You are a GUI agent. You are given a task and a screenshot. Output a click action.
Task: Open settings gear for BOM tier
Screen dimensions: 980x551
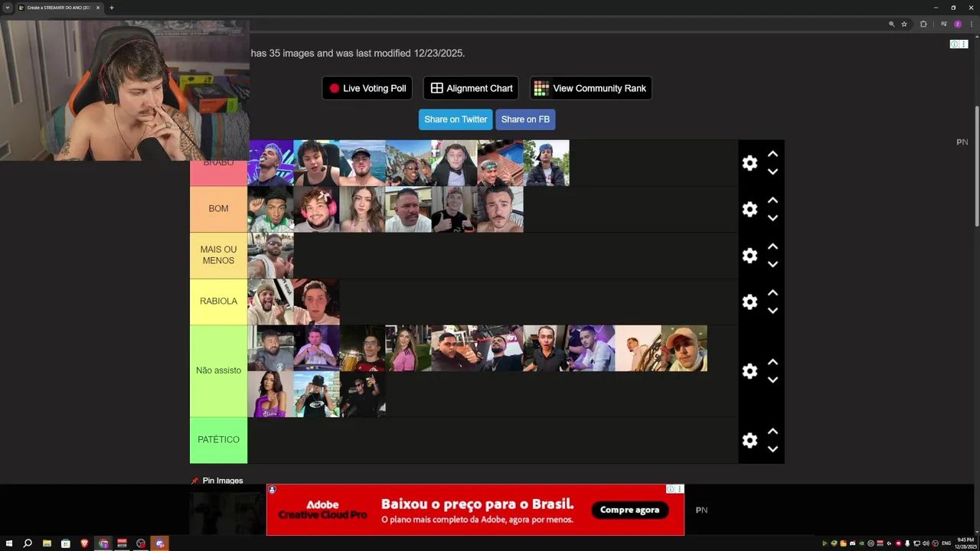[x=750, y=209]
